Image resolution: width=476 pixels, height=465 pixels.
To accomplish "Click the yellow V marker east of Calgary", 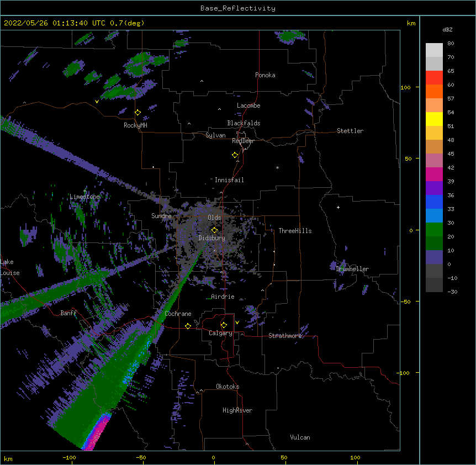I will [x=237, y=323].
